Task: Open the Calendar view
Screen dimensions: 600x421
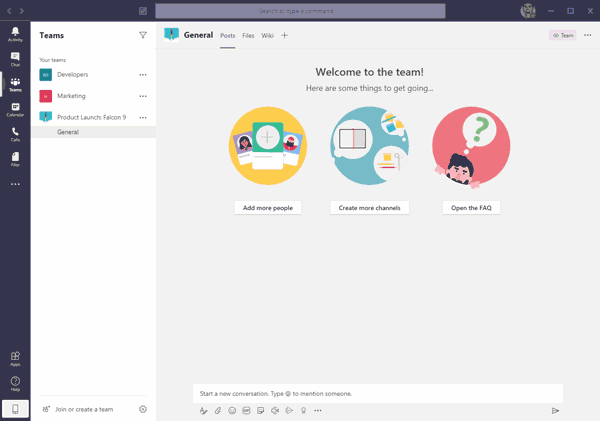Action: (x=15, y=109)
